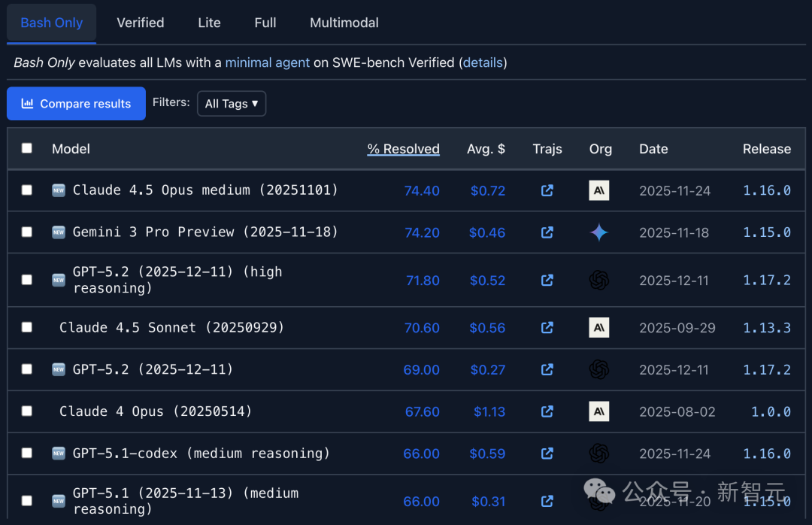Click Google Gemini org logo
Image resolution: width=812 pixels, height=525 pixels.
tap(599, 232)
